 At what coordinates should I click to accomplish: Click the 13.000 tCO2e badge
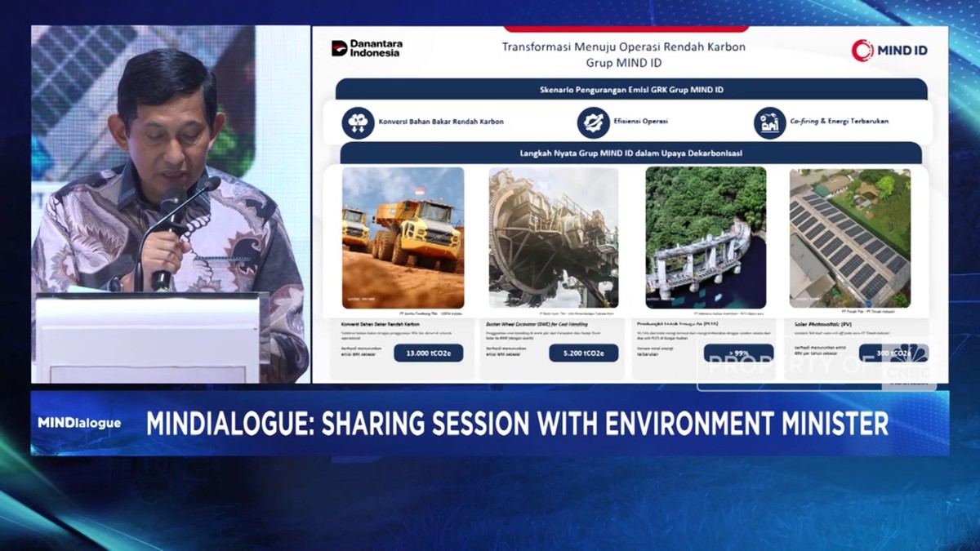click(x=428, y=353)
